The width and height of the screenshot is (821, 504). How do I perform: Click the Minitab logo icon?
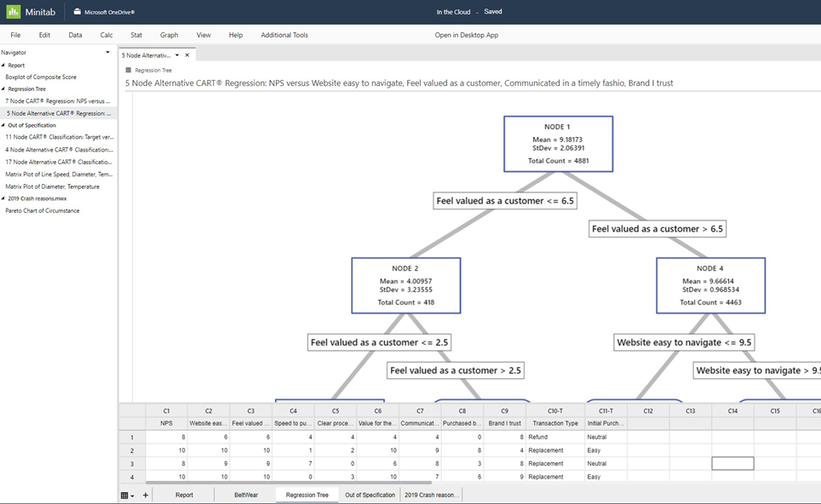13,12
